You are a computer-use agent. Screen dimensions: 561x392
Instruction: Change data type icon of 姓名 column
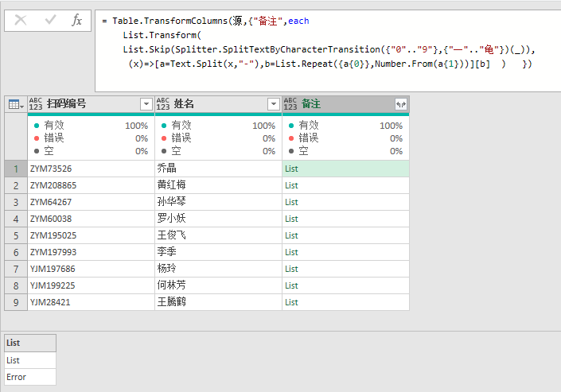point(163,104)
